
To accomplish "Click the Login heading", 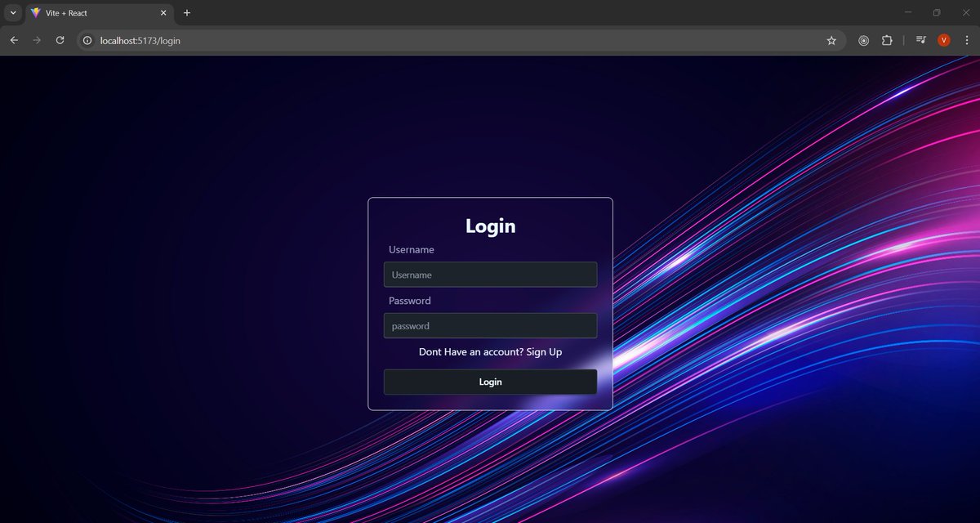I will click(x=490, y=226).
